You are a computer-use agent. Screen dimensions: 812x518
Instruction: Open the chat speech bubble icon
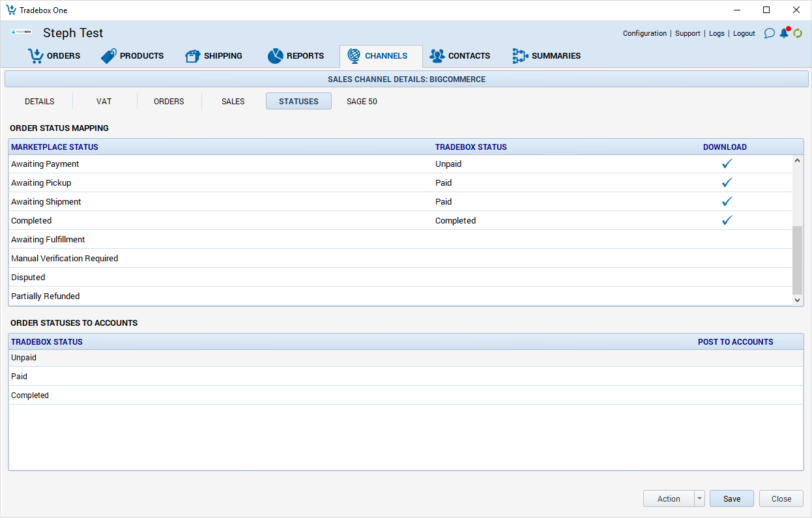coord(769,33)
